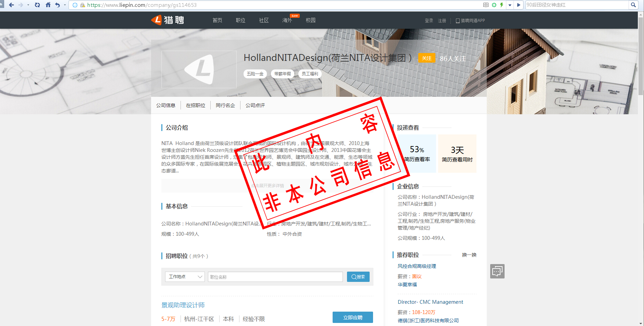Click the 带薪年假 benefit tag
644x326 pixels.
point(283,74)
